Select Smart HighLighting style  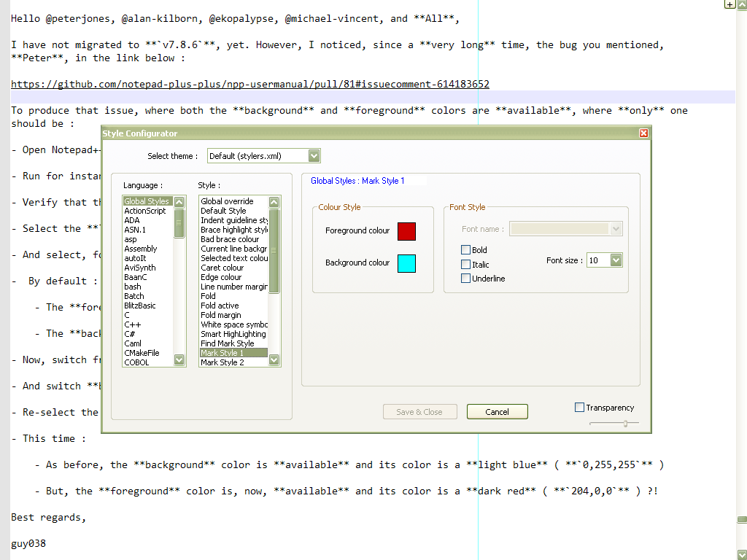click(x=233, y=334)
